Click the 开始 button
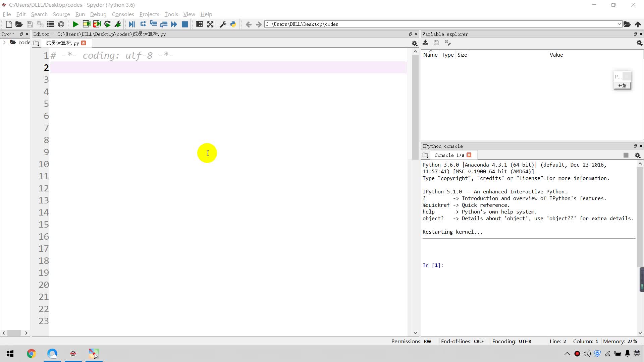Screen dimensions: 644x362 pos(622,85)
